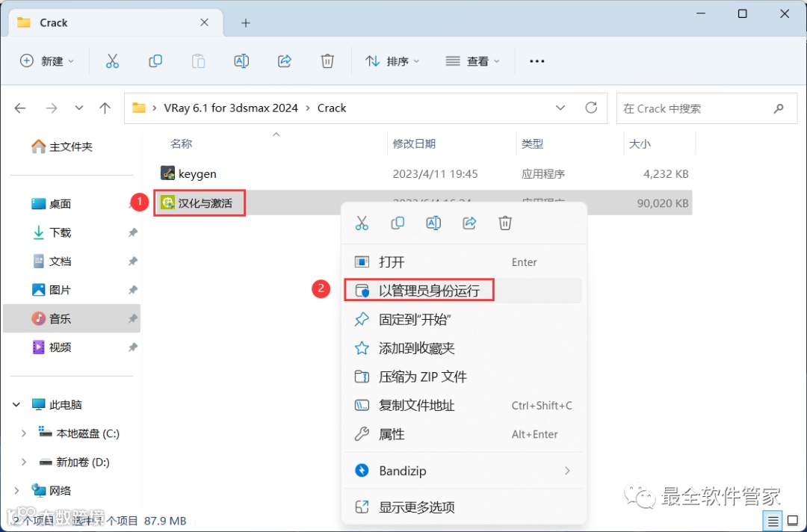Switch to large icons view in status bar
807x532 pixels.
point(793,522)
